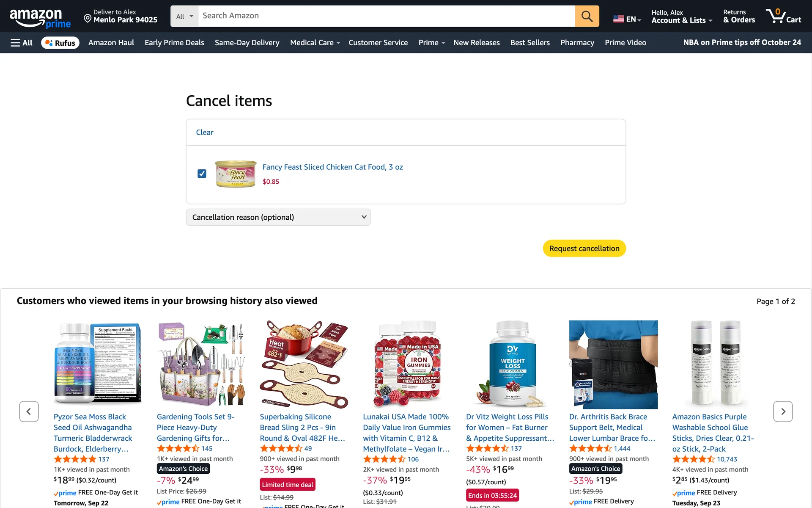The image size is (812, 508).
Task: Click the Clear link
Action: point(205,133)
